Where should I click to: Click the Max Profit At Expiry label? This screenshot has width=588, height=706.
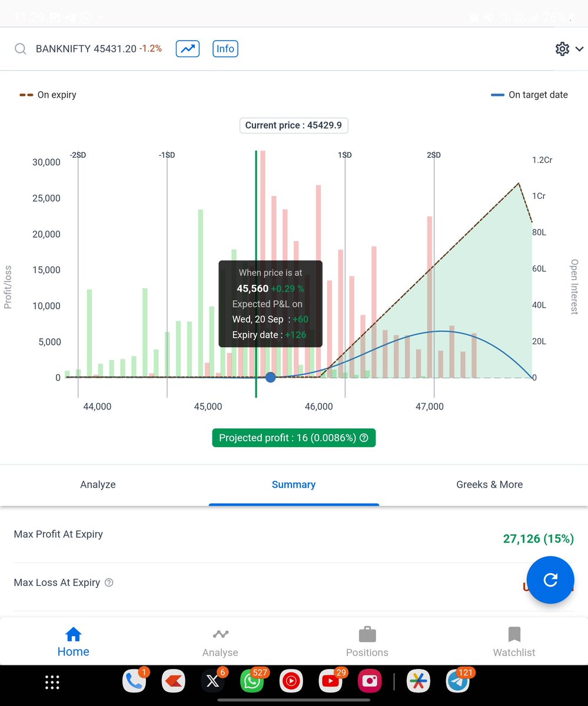(58, 534)
